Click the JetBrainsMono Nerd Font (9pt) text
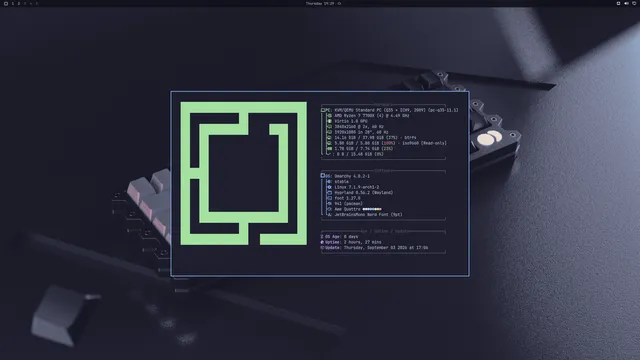 [x=368, y=215]
